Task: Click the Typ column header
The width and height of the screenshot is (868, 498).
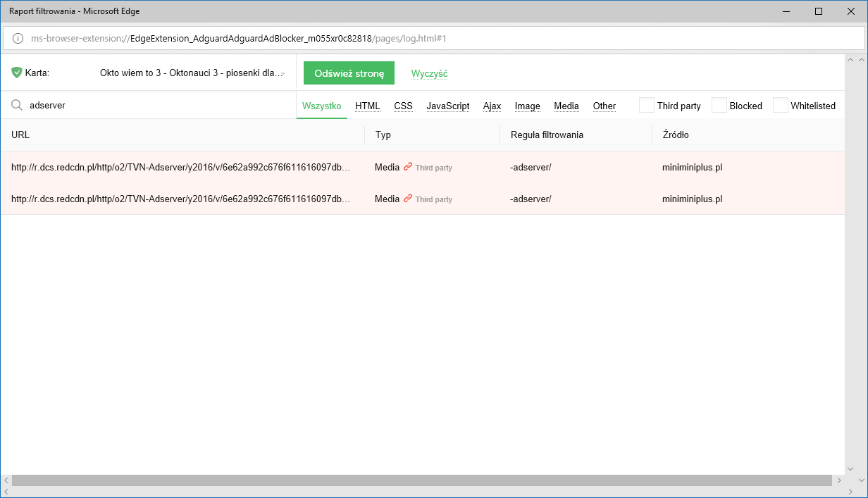Action: tap(383, 135)
